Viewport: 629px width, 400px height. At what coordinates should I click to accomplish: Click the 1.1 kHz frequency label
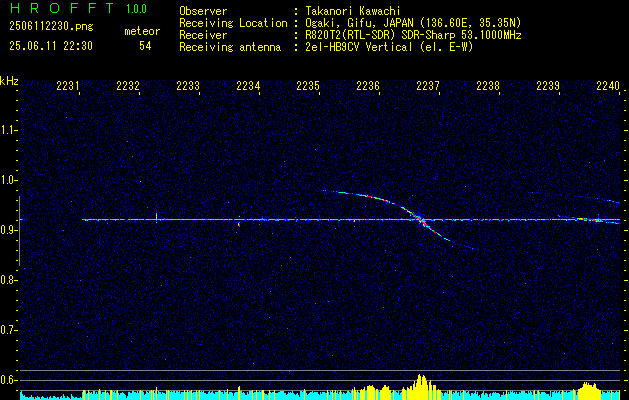[x=8, y=130]
